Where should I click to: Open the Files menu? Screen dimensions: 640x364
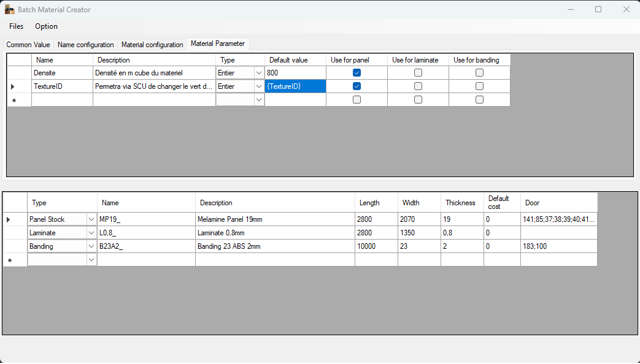coord(17,26)
